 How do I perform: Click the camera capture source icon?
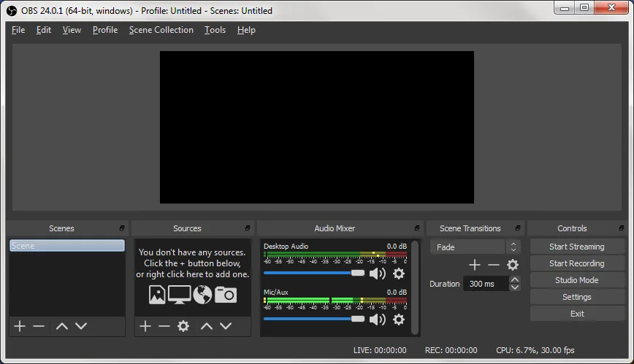pyautogui.click(x=225, y=295)
